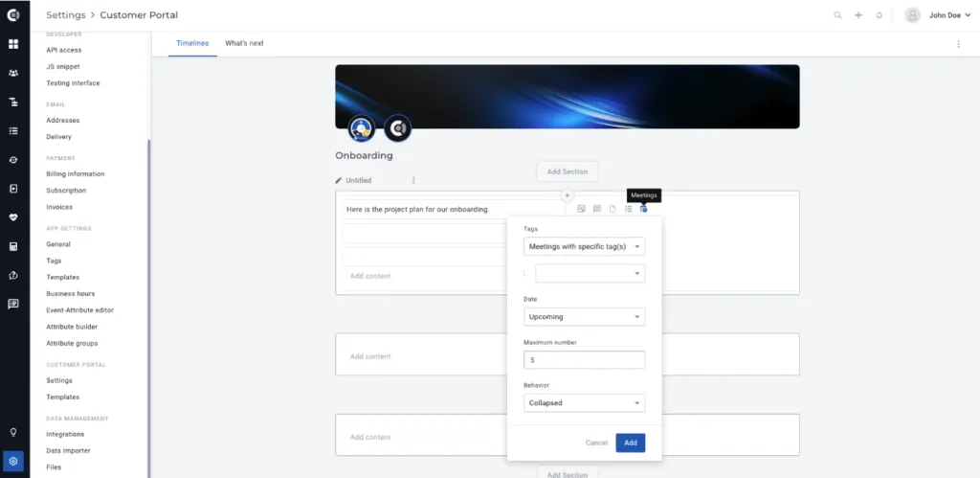
Task: Open Invoices settings
Action: 59,207
